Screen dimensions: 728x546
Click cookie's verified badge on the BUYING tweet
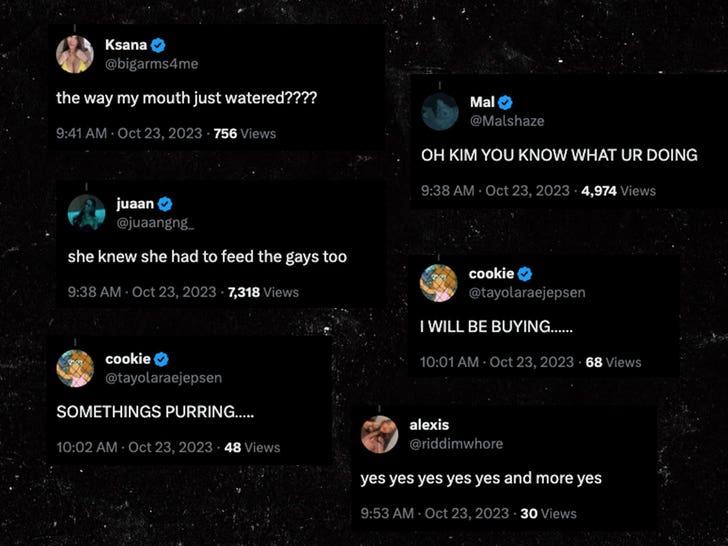tap(524, 274)
